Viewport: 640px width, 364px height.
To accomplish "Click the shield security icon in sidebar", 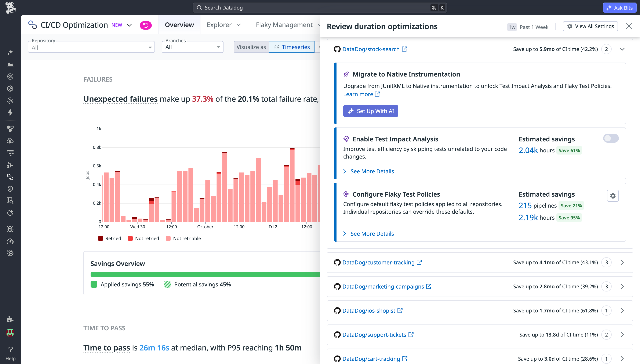I will click(10, 189).
